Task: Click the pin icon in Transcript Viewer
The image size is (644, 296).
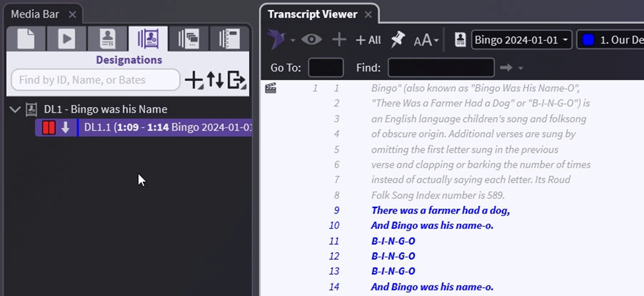Action: click(x=397, y=40)
